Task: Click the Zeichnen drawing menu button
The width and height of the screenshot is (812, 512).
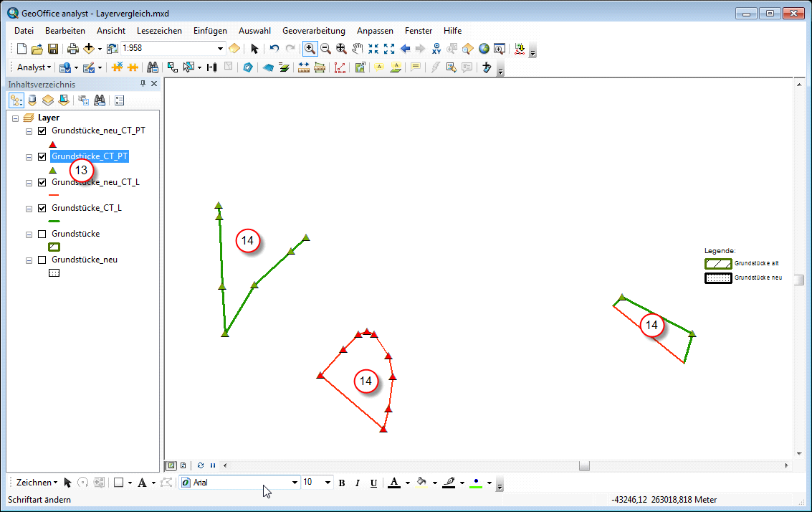Action: (37, 483)
